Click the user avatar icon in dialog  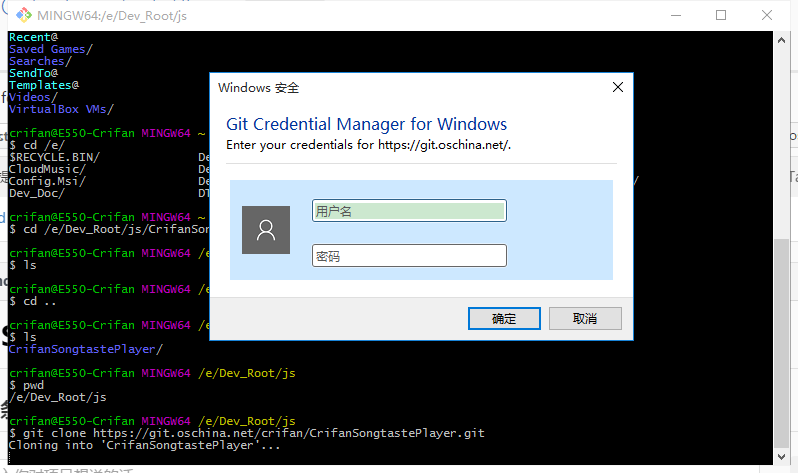[x=266, y=230]
